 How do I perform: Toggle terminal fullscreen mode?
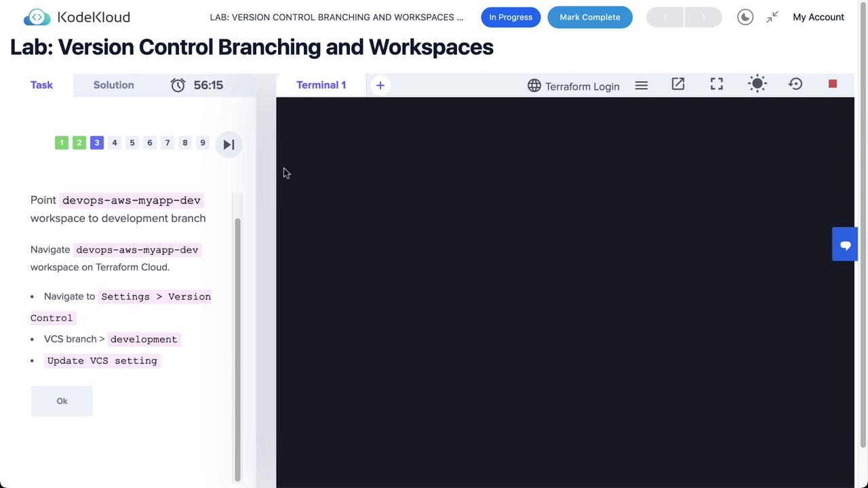click(717, 84)
